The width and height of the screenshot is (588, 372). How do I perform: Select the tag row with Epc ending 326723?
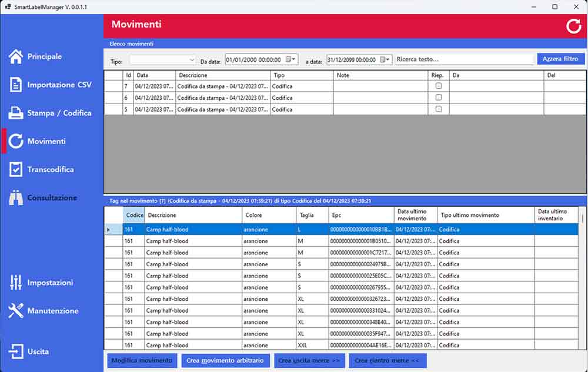point(341,299)
